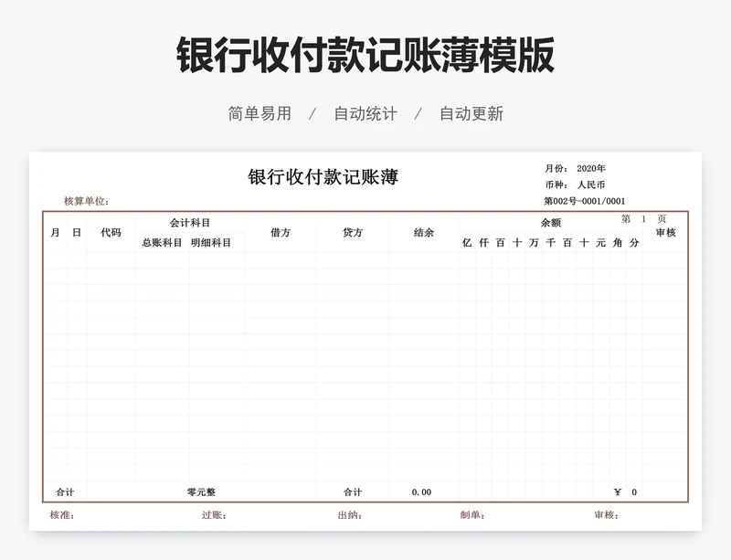Click the 自动更新 subtitle text
Image resolution: width=731 pixels, height=560 pixels.
pyautogui.click(x=471, y=114)
